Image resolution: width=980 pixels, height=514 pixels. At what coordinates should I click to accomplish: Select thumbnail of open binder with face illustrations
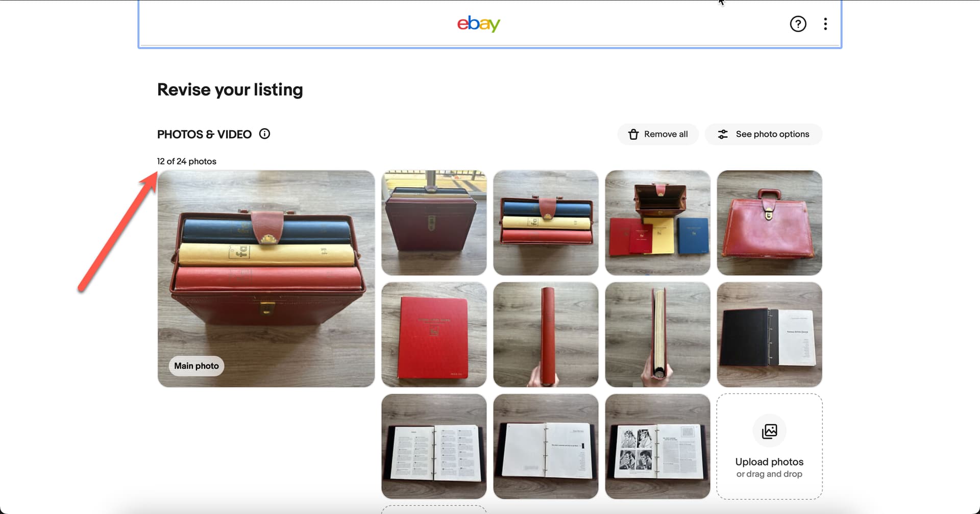tap(657, 446)
